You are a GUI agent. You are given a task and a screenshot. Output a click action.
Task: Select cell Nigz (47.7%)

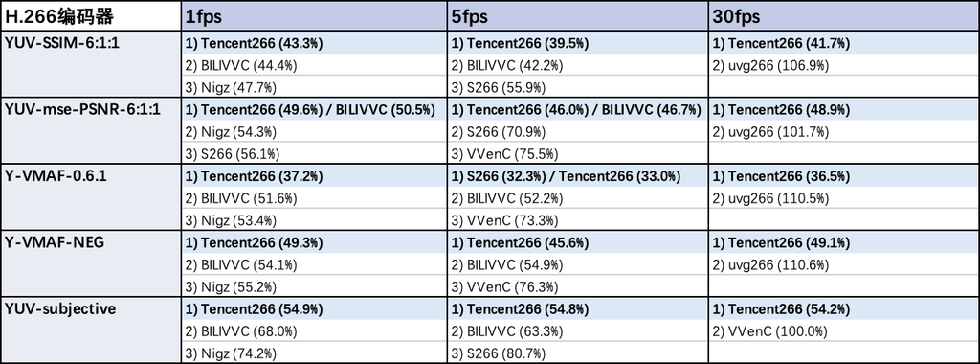click(x=314, y=87)
